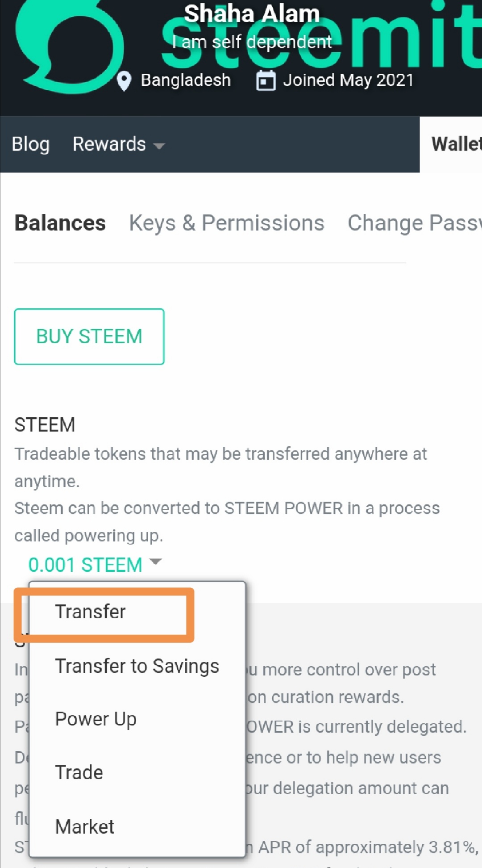Choose Transfer from the STEEM menu
The height and width of the screenshot is (868, 482).
click(90, 612)
